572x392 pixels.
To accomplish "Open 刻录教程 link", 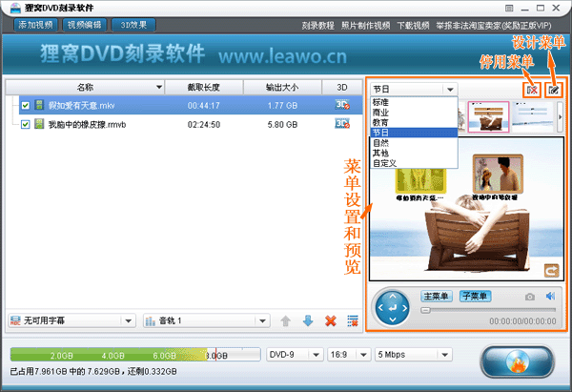I will (317, 26).
